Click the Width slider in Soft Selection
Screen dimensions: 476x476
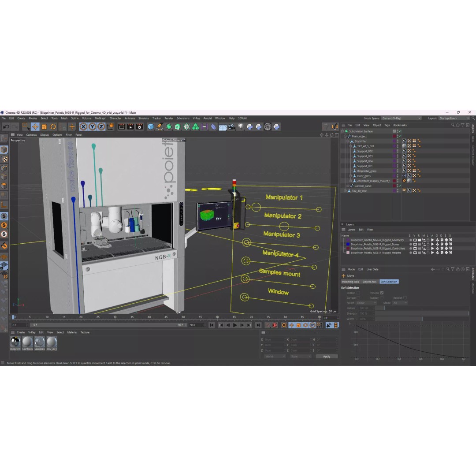pos(422,319)
